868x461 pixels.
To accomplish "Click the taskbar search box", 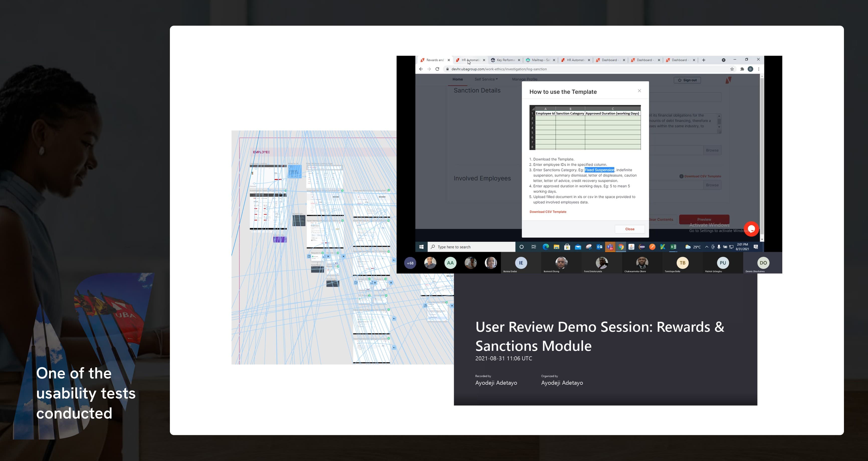I will click(471, 247).
